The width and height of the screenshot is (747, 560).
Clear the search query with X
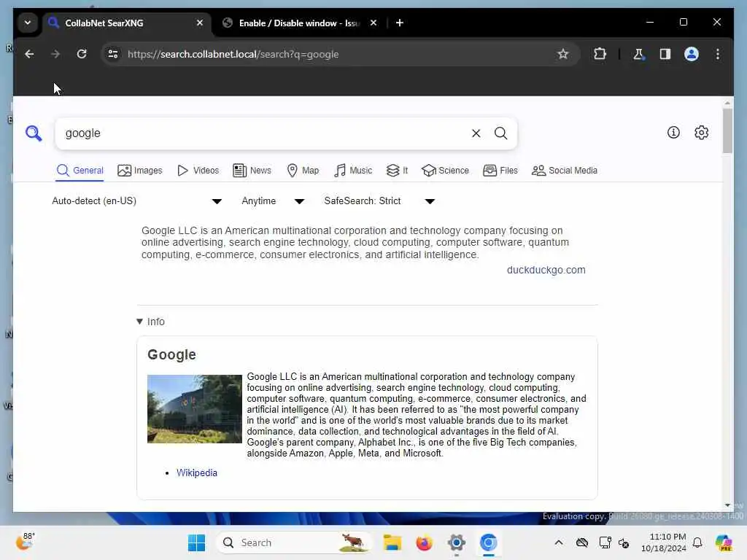476,133
